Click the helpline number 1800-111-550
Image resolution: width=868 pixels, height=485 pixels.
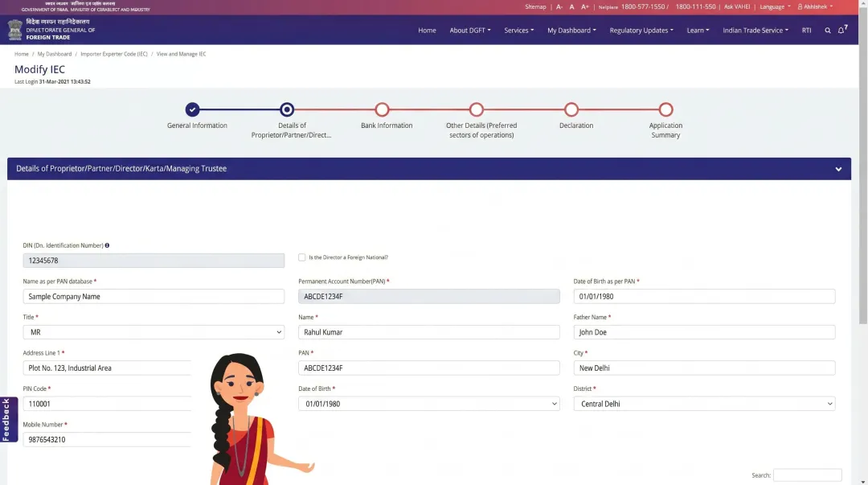(x=695, y=7)
